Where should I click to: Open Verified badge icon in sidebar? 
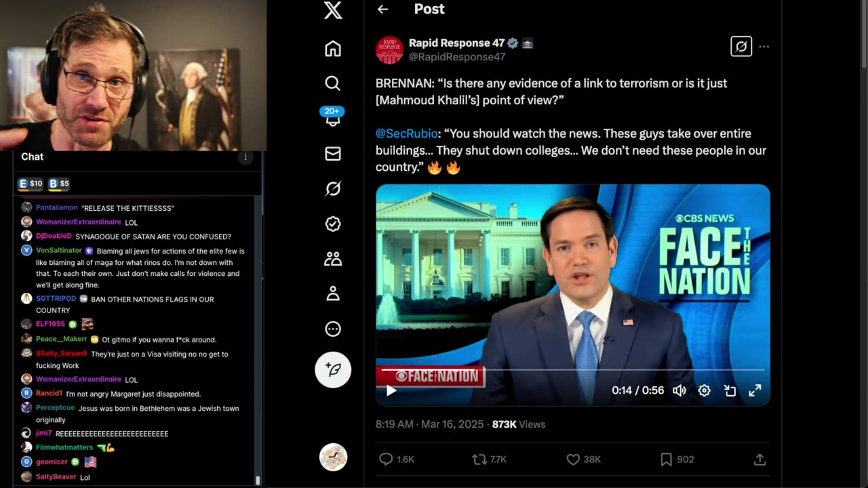click(x=332, y=224)
